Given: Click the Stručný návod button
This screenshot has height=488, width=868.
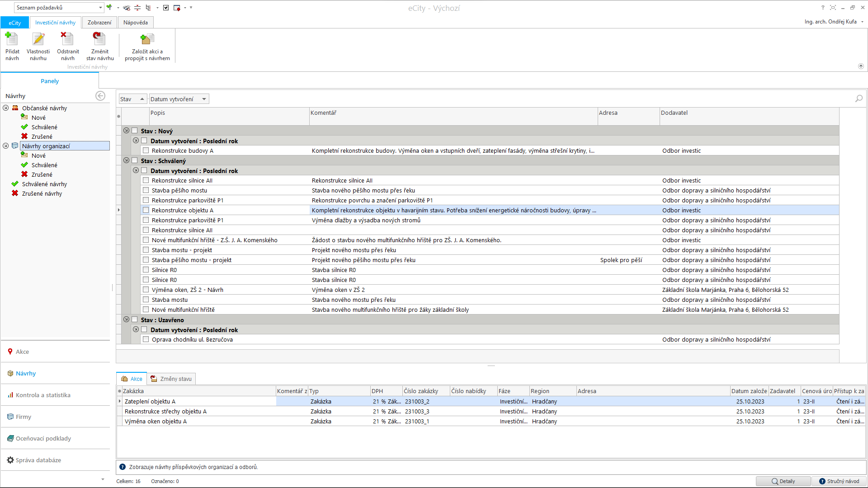Looking at the screenshot, I should click(839, 481).
